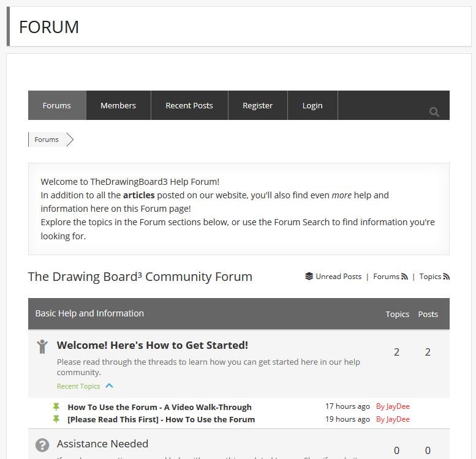Click the Topics feed link text

(430, 277)
